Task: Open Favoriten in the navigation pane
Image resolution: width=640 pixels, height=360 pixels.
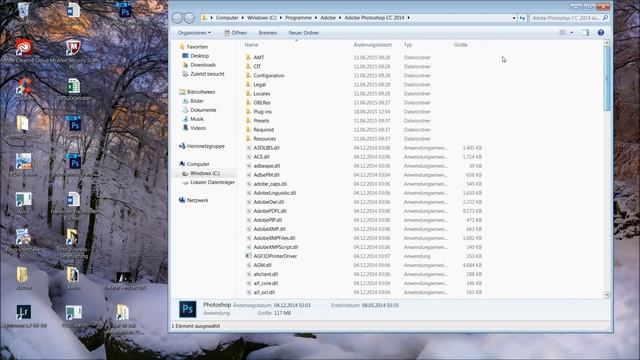Action: 197,47
